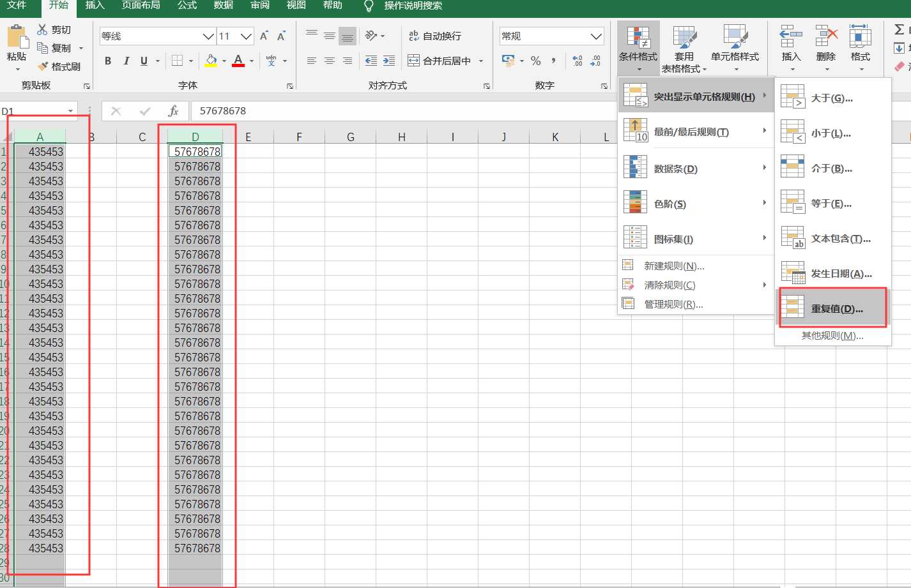Click the Insert (插入) cells icon
911x588 pixels.
(792, 37)
